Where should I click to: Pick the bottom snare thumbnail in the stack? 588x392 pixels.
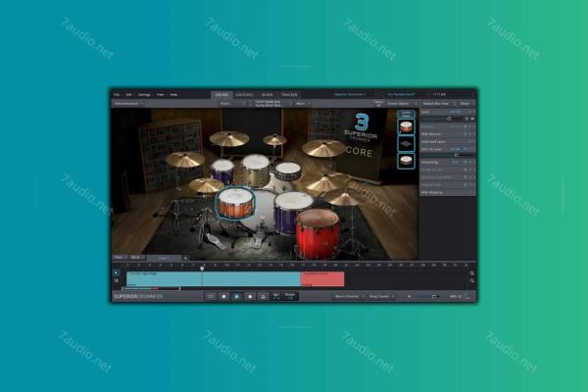pos(406,161)
